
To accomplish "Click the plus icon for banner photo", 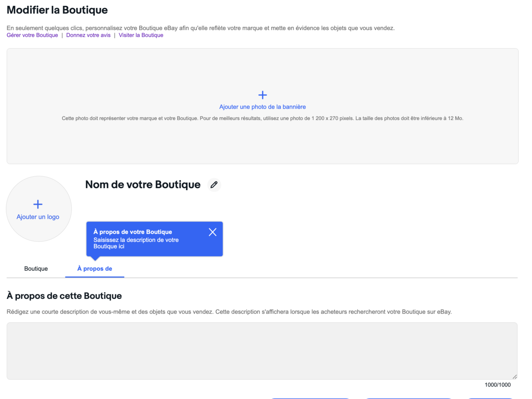I will click(262, 95).
